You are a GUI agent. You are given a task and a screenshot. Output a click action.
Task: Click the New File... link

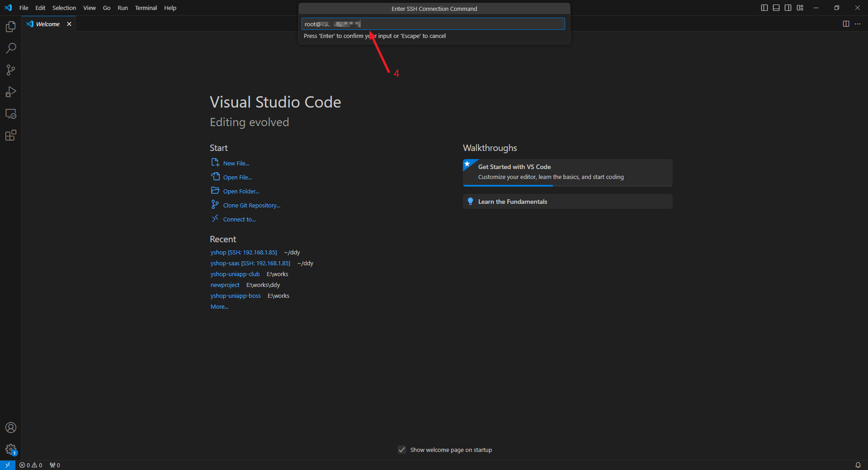(x=236, y=163)
